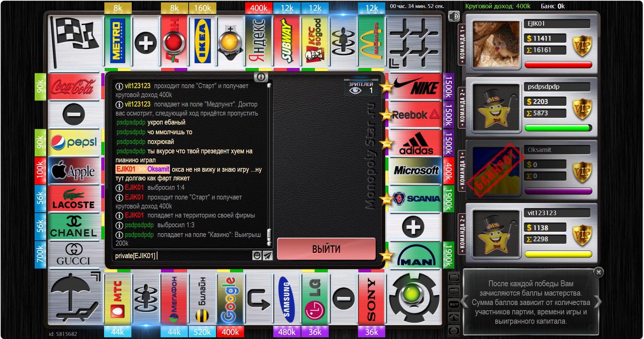644x339 pixels.
Task: Click the NO side button
Action: point(454,331)
